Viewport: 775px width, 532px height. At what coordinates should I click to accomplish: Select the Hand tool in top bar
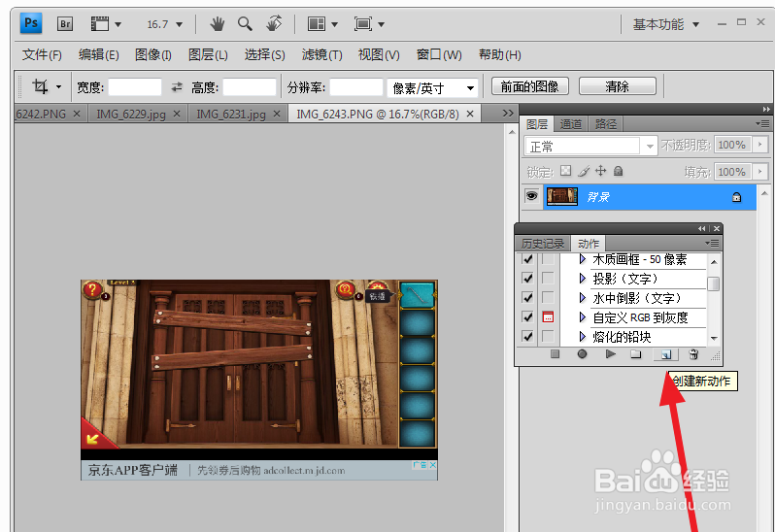[x=217, y=23]
